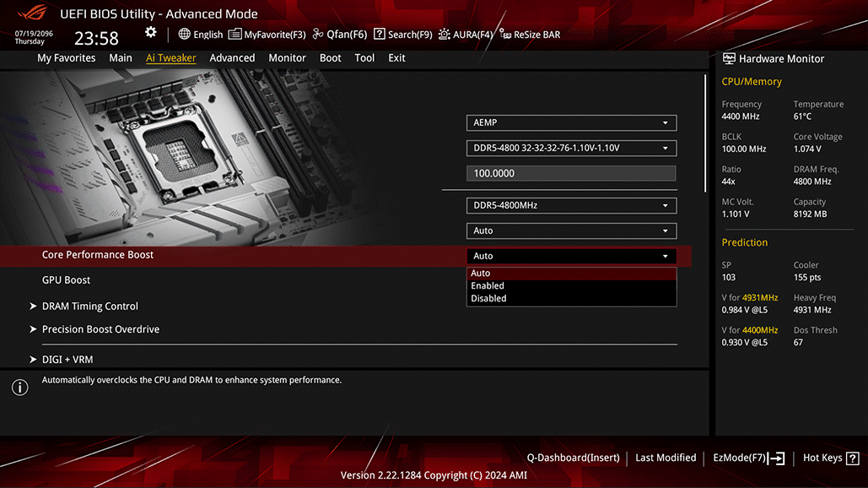Open the DDR5-4800 32-32-32-76 profile dropdown

[x=571, y=149]
